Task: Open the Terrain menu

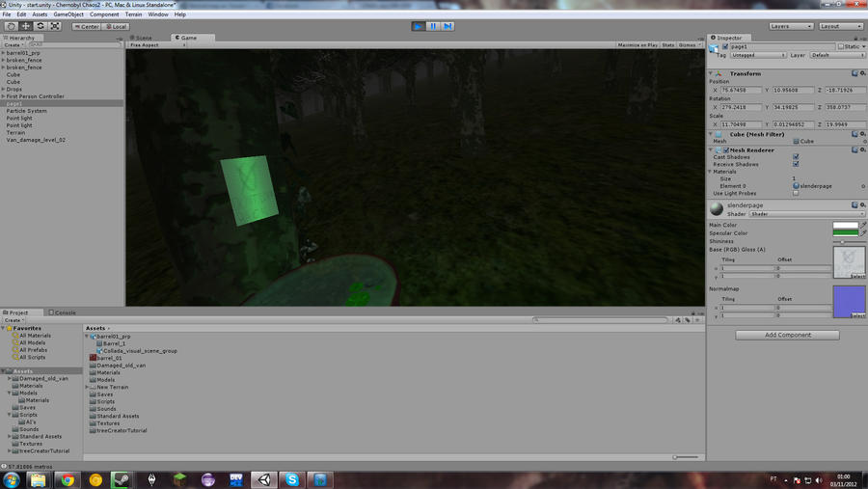Action: click(133, 14)
